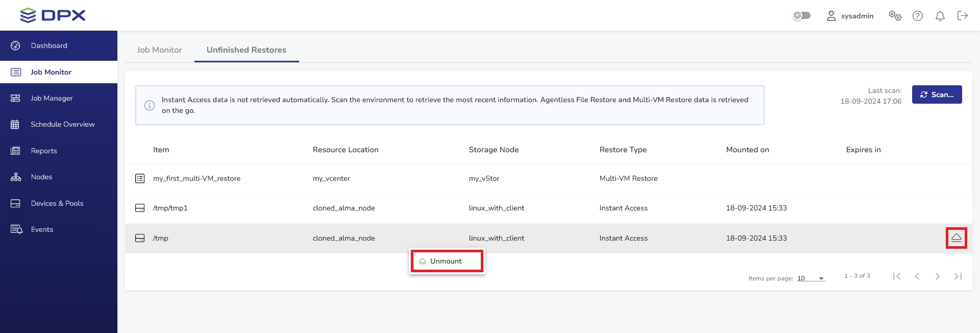Click the DPX logo
The image size is (980, 333).
point(53,15)
